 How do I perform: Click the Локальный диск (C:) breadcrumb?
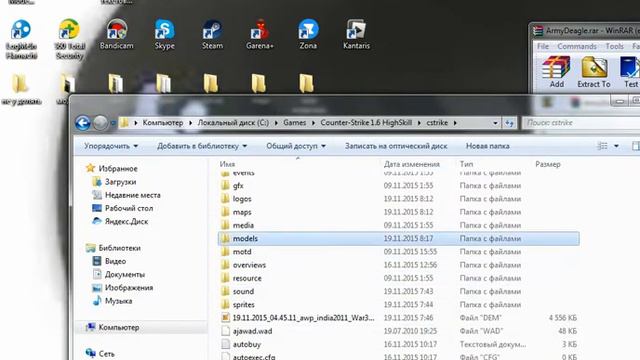233,123
